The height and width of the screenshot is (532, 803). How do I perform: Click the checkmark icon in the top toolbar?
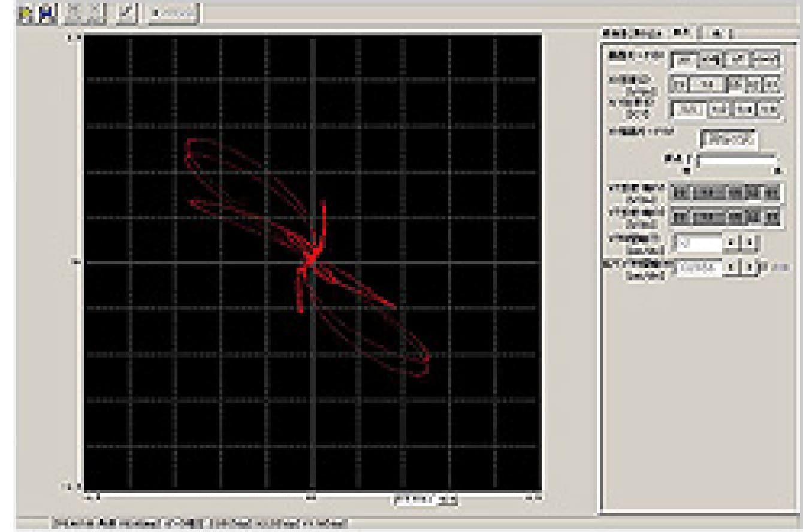coord(128,13)
